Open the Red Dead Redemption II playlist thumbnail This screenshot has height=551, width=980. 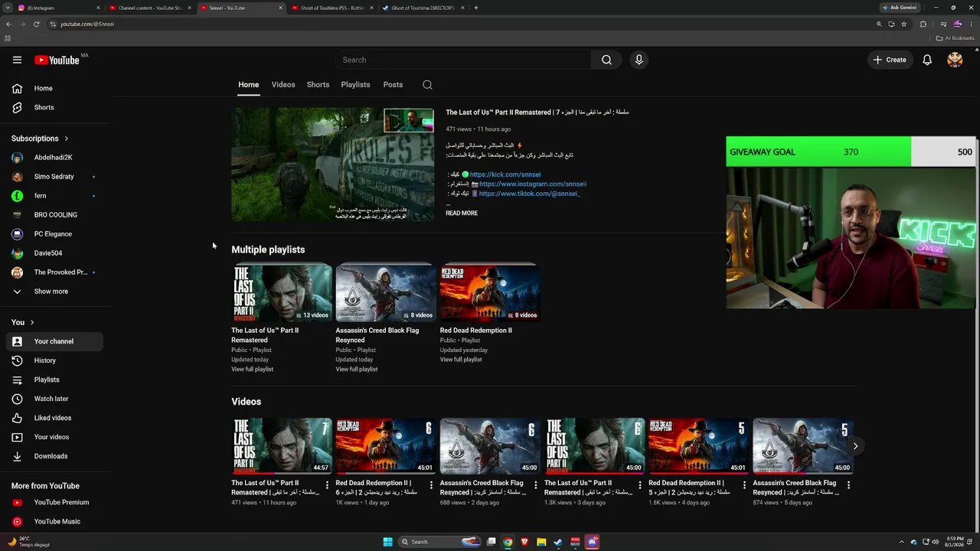click(x=490, y=293)
